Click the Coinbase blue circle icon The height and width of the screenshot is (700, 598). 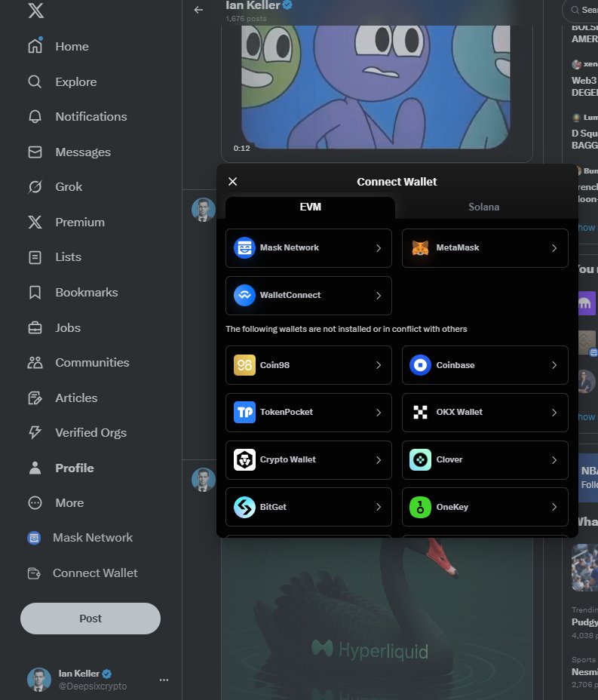pos(420,365)
